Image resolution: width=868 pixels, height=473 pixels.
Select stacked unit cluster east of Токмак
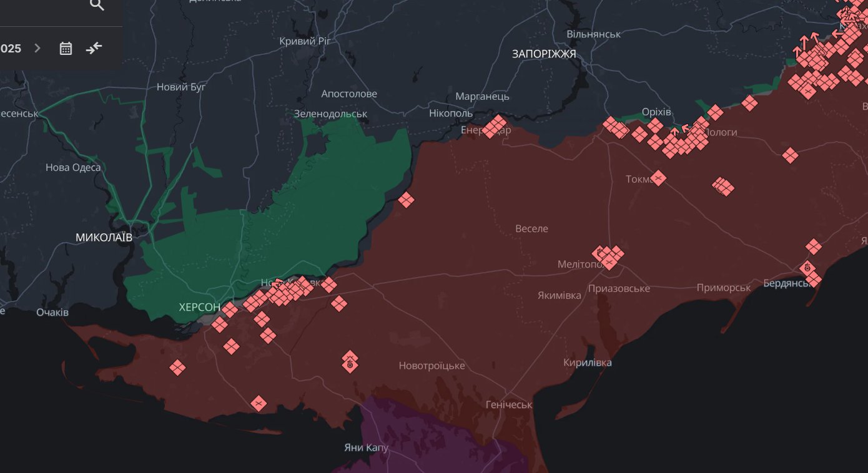click(x=724, y=186)
